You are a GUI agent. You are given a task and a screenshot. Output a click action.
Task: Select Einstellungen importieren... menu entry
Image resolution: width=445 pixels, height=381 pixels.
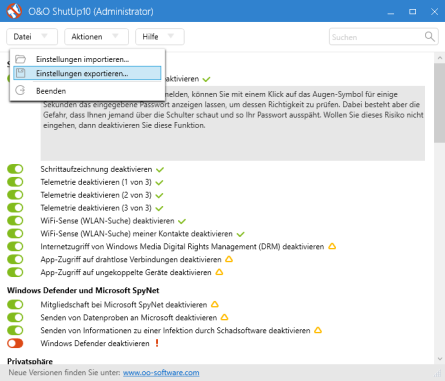87,59
